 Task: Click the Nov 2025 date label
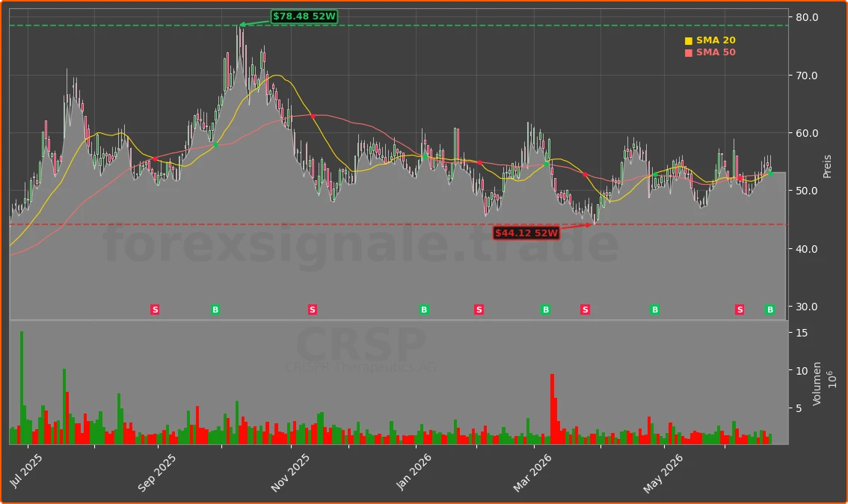(x=290, y=473)
